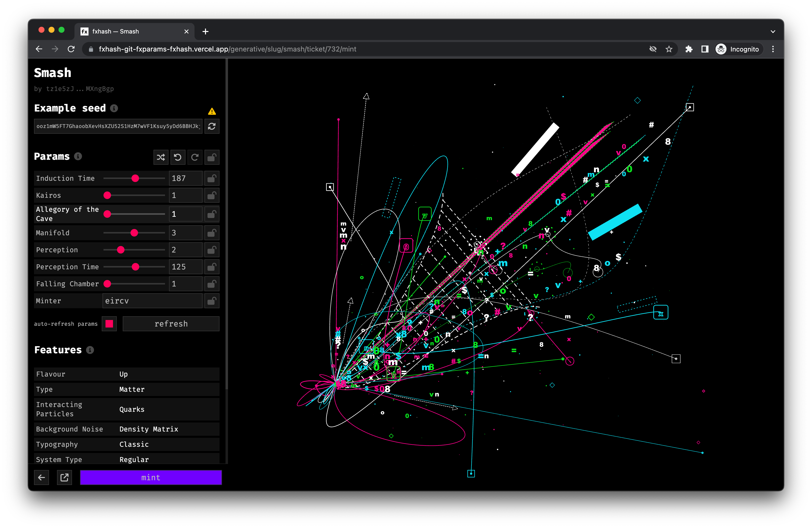
Task: Randomize params with the shuffle icon
Action: click(161, 157)
